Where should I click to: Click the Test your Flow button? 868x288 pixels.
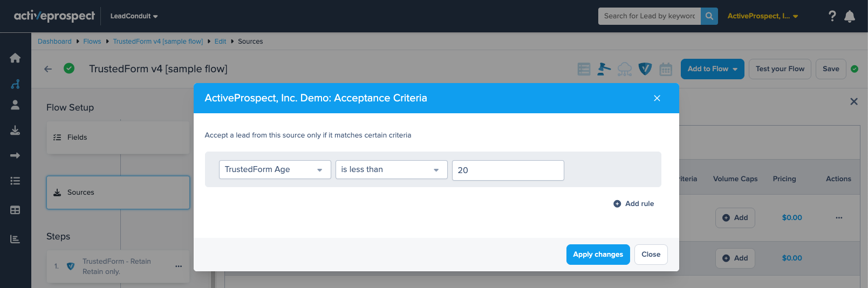click(780, 69)
